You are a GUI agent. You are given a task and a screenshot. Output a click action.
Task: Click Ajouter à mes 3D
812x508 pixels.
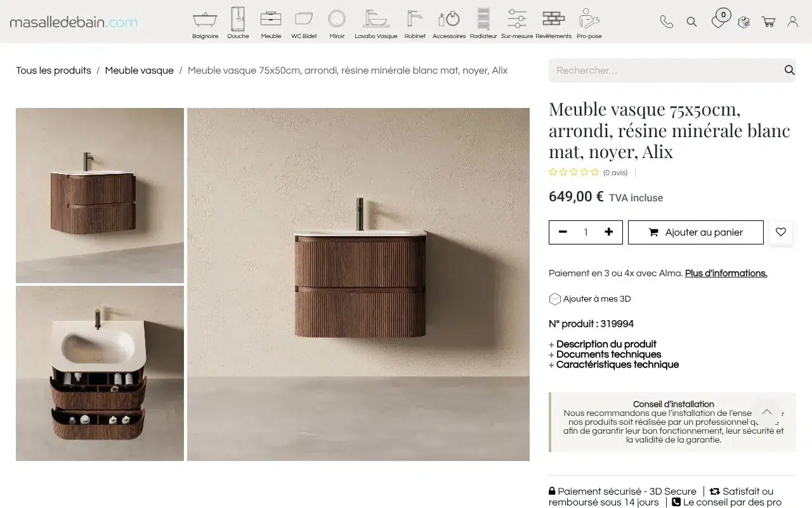[x=590, y=298]
